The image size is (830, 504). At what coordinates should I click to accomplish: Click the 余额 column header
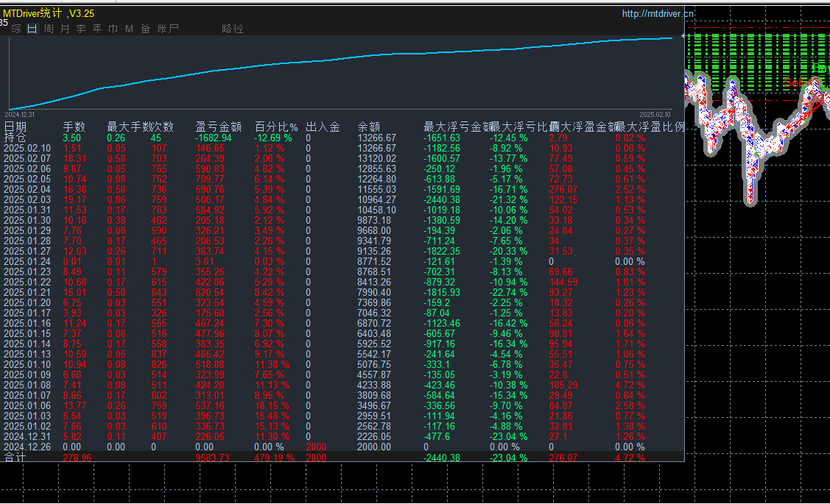[369, 127]
